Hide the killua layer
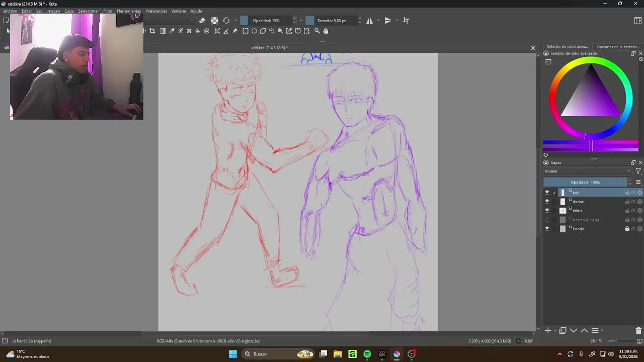Viewport: 644px width, 362px height. point(547,211)
